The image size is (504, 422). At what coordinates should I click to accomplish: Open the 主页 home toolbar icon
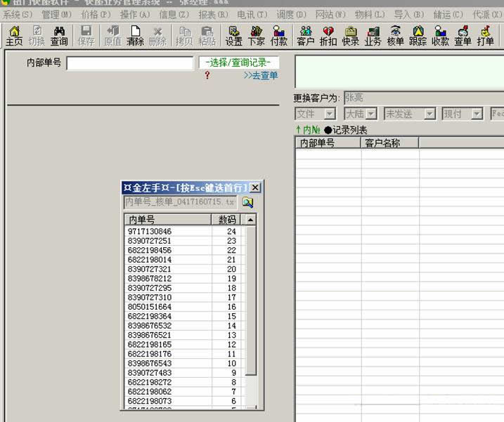14,36
